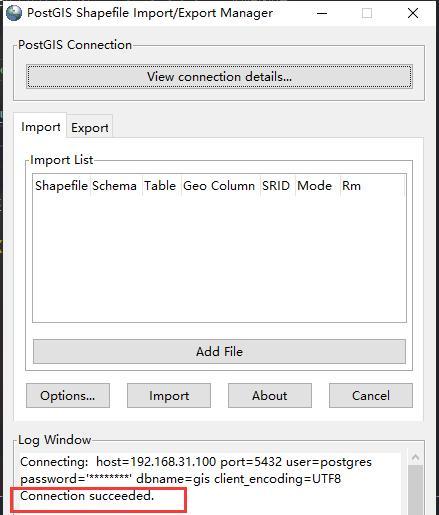Click the Connection succeeded log line
This screenshot has width=439, height=515.
(x=87, y=496)
